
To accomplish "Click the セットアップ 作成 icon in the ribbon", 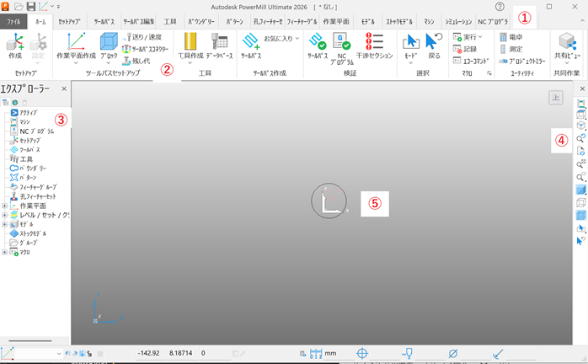I will [15, 41].
